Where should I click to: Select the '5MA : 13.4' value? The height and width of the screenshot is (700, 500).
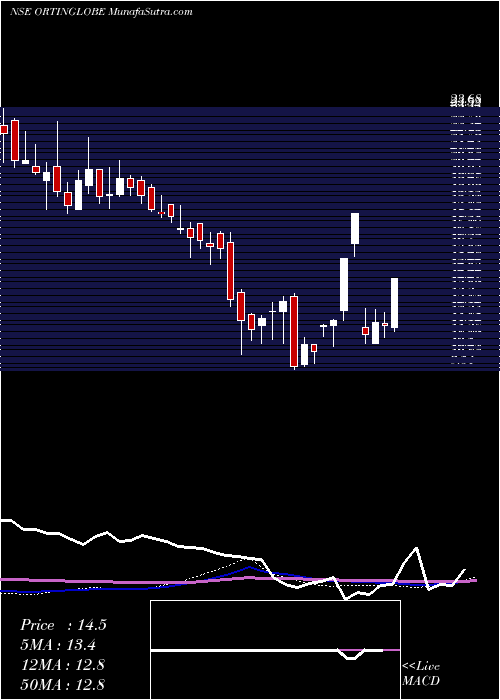(x=58, y=645)
